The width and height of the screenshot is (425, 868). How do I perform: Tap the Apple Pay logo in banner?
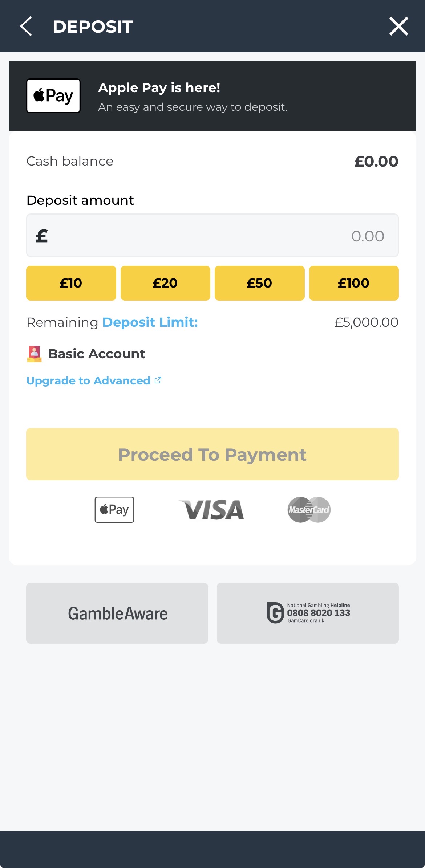pyautogui.click(x=53, y=96)
